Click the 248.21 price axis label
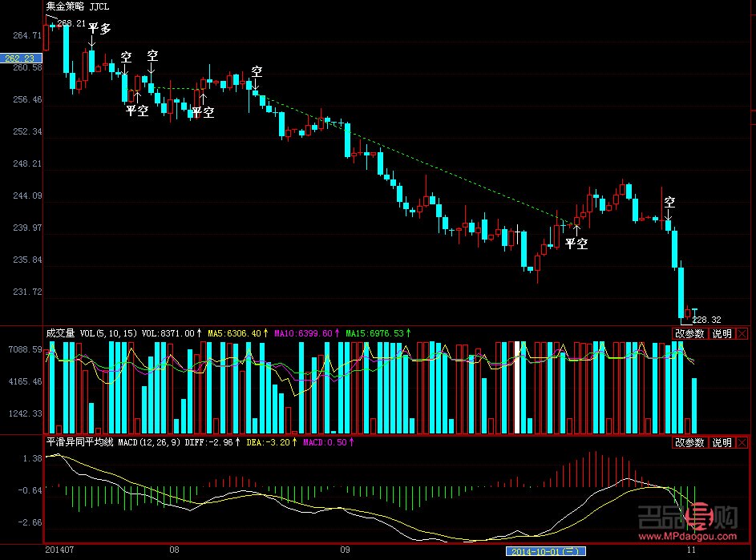This screenshot has height=560, width=756. click(27, 163)
